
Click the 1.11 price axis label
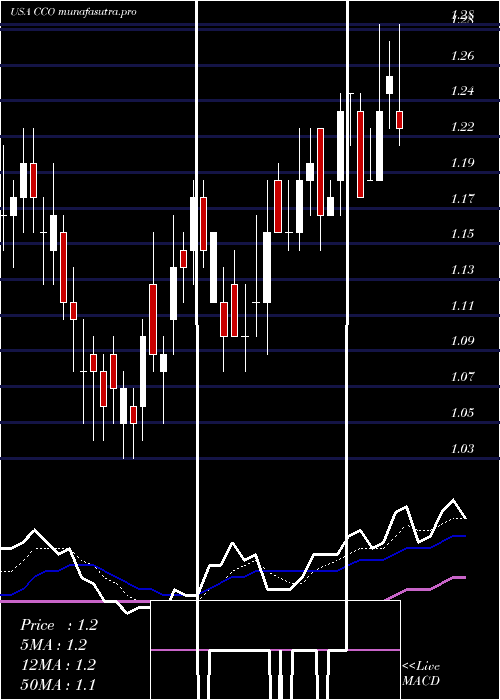click(x=462, y=305)
